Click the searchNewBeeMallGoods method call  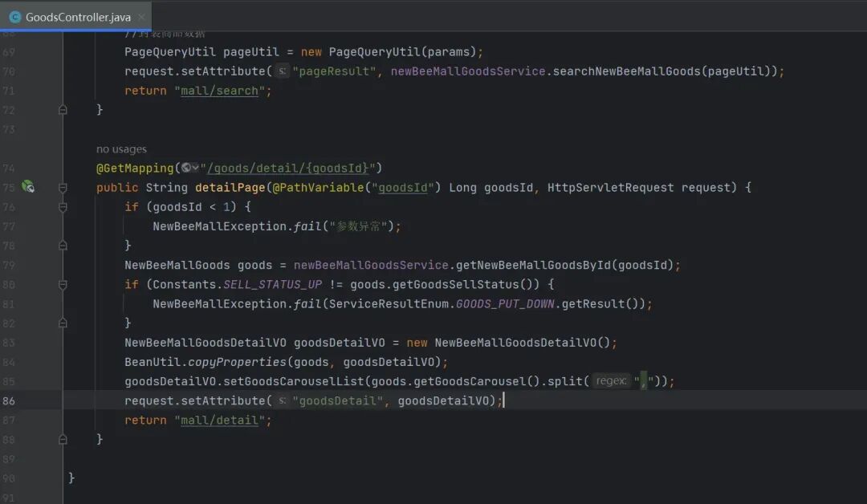coord(626,71)
